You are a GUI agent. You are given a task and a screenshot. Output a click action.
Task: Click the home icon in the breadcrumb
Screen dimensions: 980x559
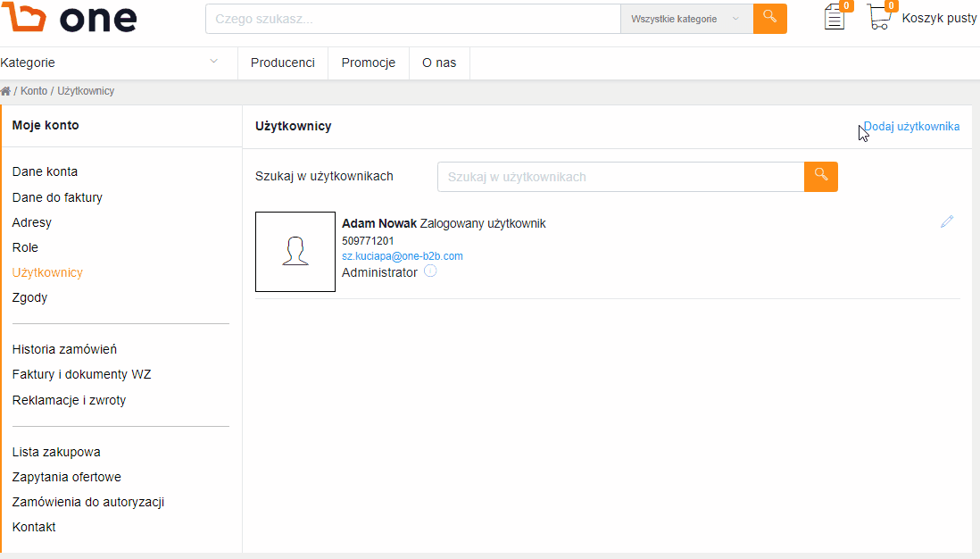tap(5, 91)
